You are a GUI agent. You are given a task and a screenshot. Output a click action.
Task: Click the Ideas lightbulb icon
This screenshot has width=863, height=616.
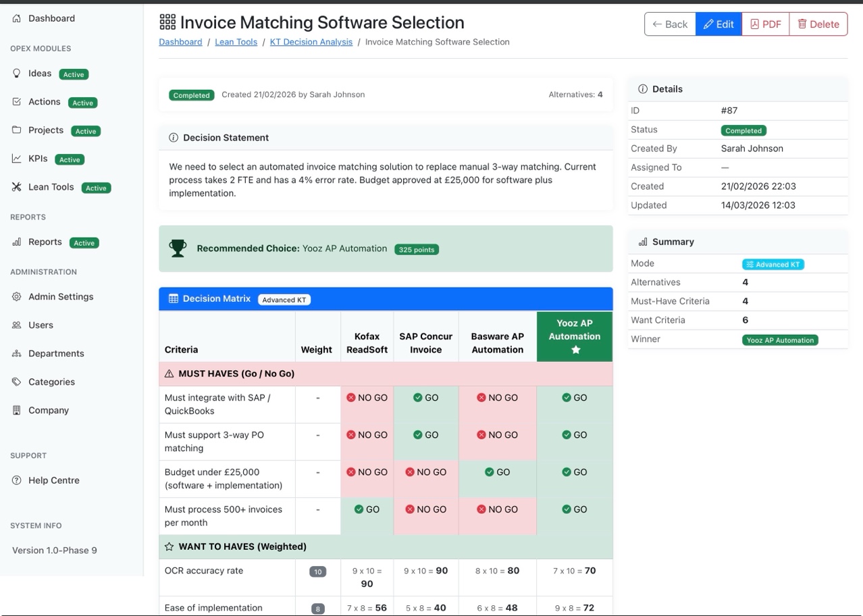point(16,74)
